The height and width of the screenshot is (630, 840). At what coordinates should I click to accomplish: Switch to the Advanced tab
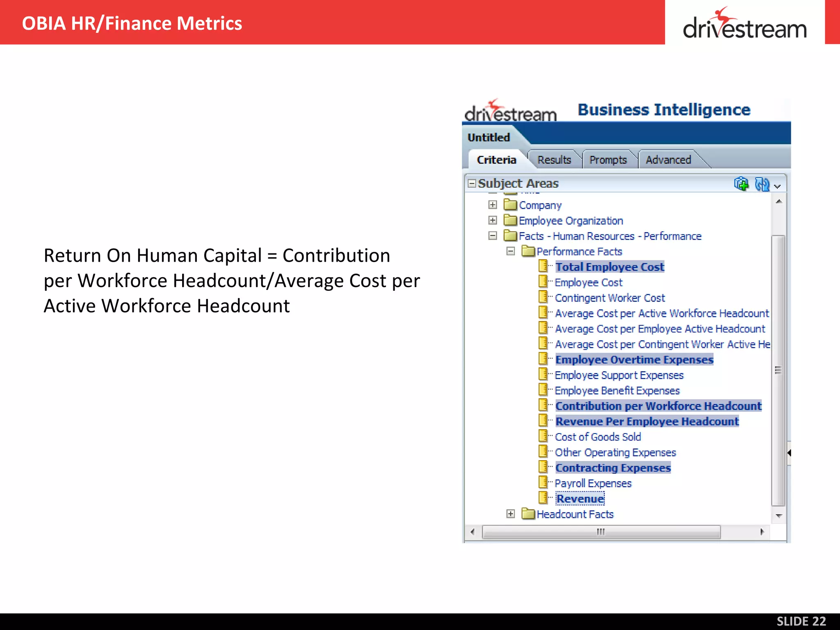point(668,160)
